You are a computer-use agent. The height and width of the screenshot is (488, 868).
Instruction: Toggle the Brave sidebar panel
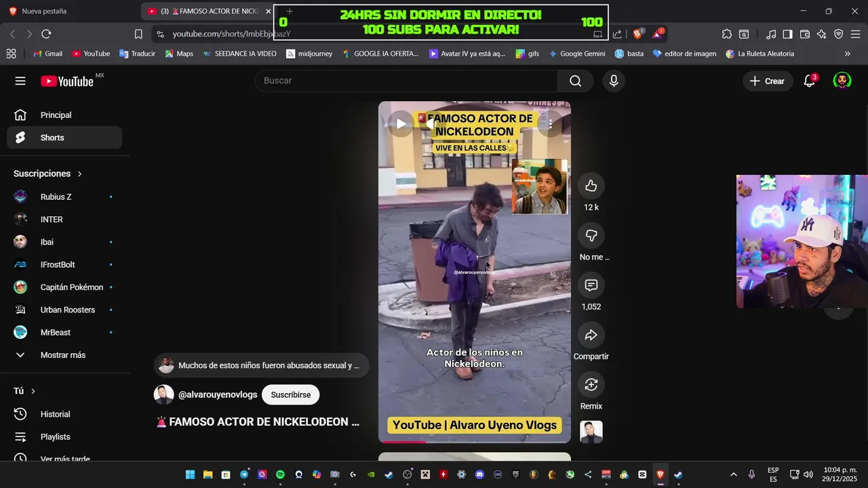(788, 34)
